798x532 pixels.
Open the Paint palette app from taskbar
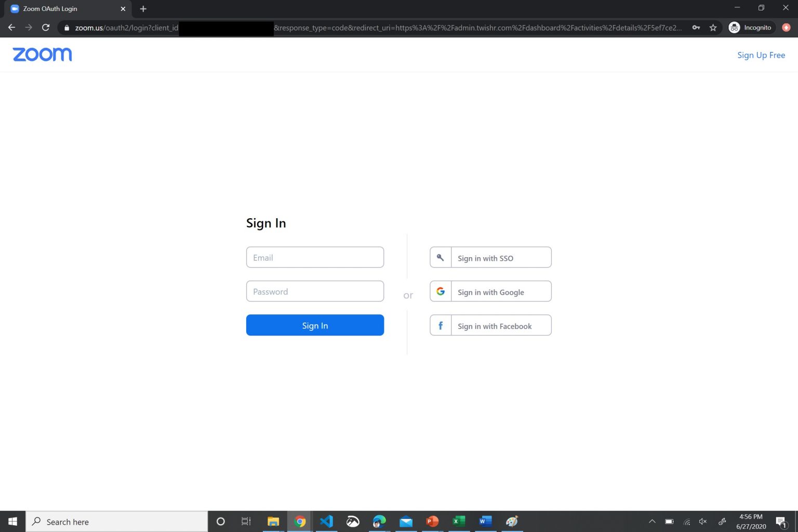pos(512,522)
